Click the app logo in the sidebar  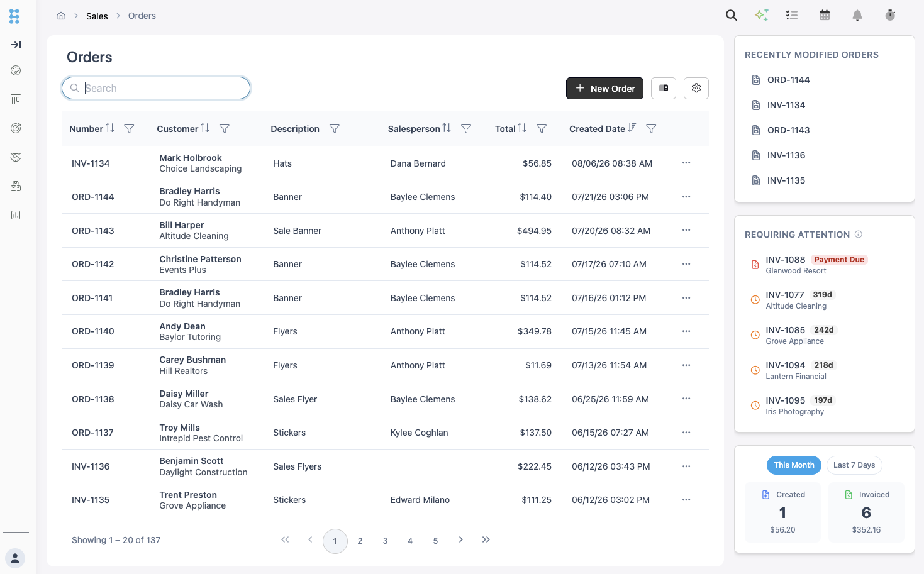[x=14, y=16]
